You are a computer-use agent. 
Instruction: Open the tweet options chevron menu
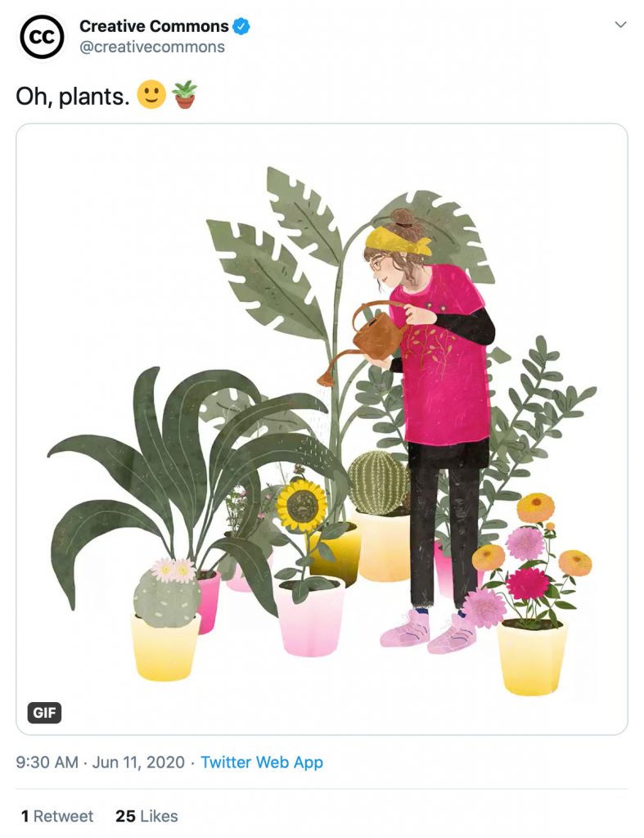[x=620, y=25]
